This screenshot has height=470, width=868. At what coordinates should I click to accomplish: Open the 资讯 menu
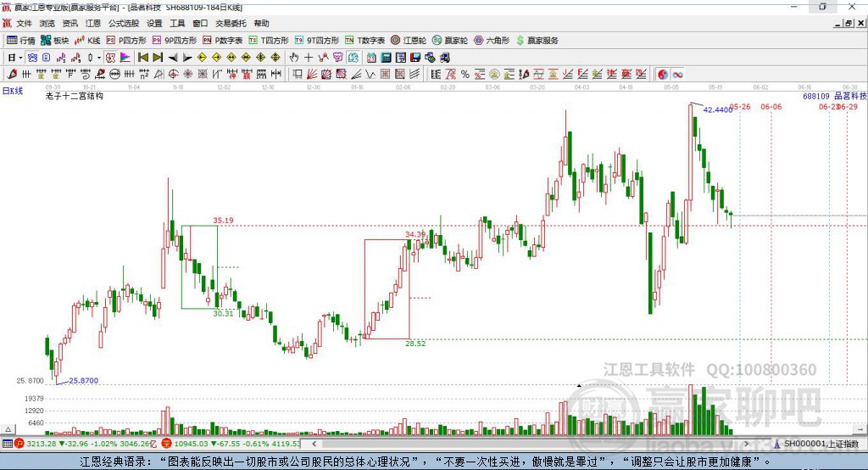point(70,23)
